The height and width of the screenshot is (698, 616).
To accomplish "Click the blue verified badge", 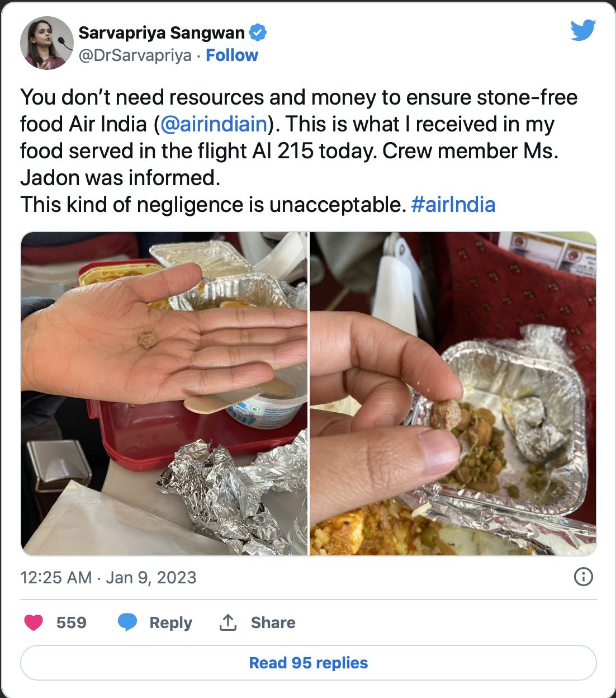I will pos(257,33).
